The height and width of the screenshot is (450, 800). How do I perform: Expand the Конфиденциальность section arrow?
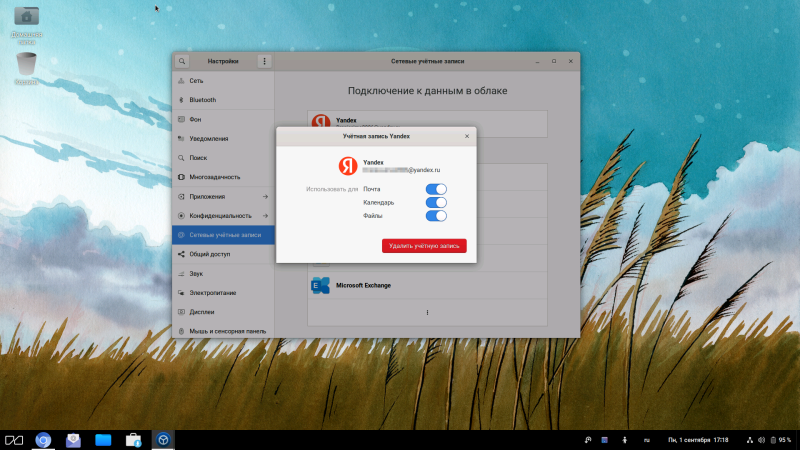(265, 215)
